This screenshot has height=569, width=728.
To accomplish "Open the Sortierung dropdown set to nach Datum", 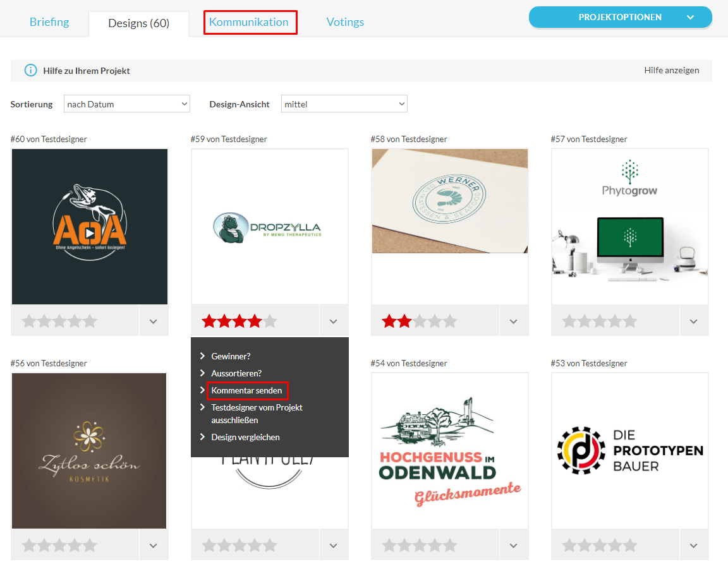I will pos(127,104).
